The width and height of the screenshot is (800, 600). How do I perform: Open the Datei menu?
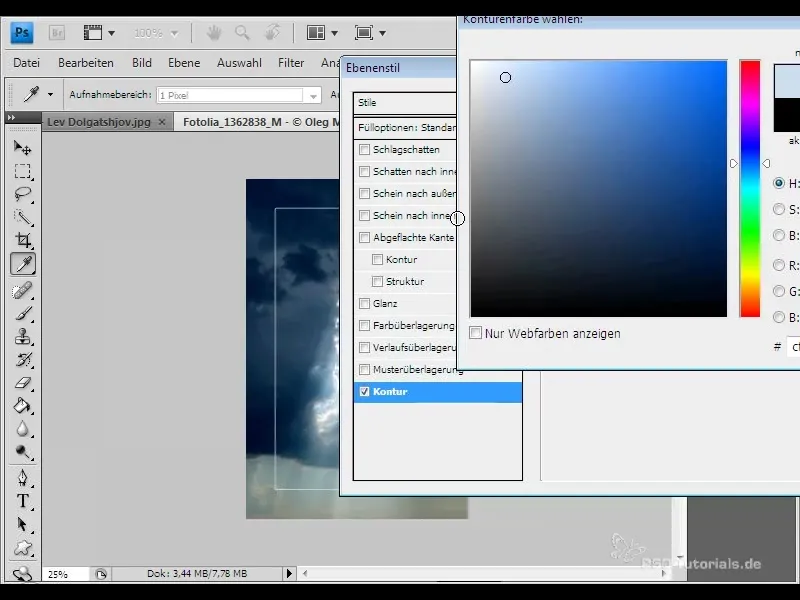[27, 63]
